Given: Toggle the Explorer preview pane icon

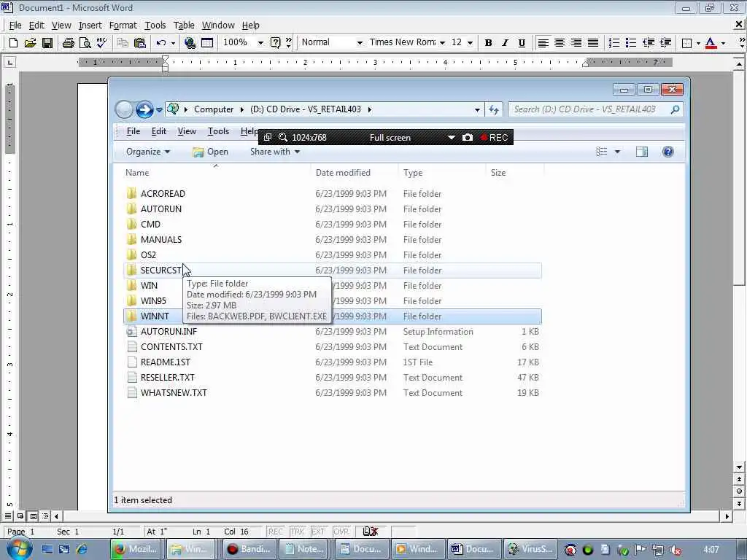Looking at the screenshot, I should (x=642, y=152).
